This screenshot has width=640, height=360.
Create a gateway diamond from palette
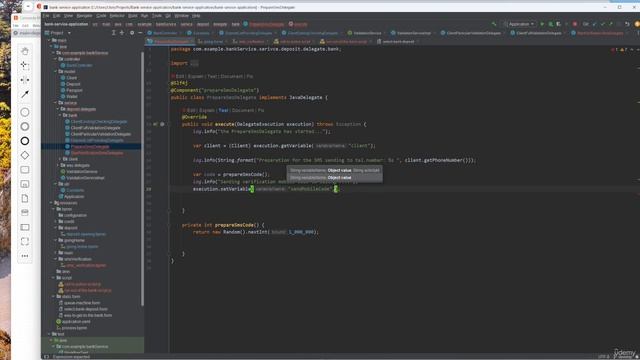tap(25, 155)
